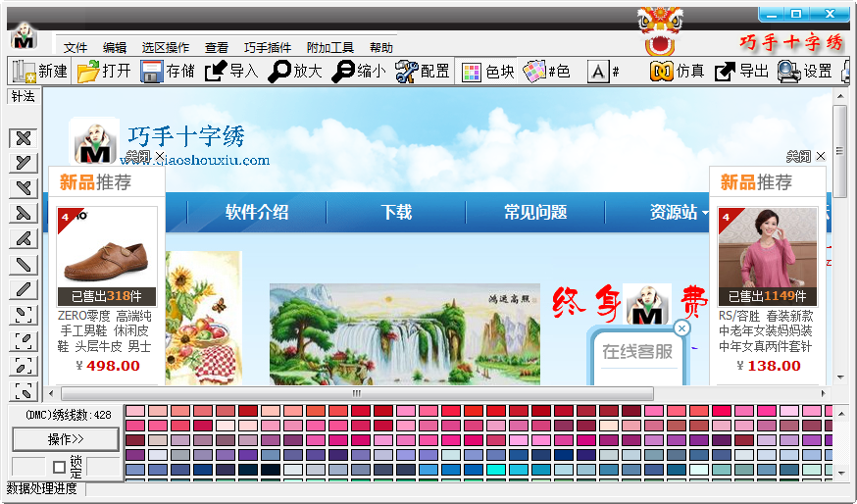Zoom in with the 放大 magnifier
This screenshot has height=504, width=857.
pyautogui.click(x=294, y=71)
